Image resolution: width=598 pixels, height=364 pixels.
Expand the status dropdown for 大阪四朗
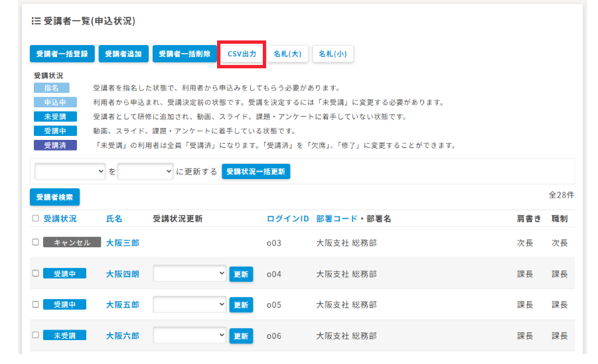[190, 274]
